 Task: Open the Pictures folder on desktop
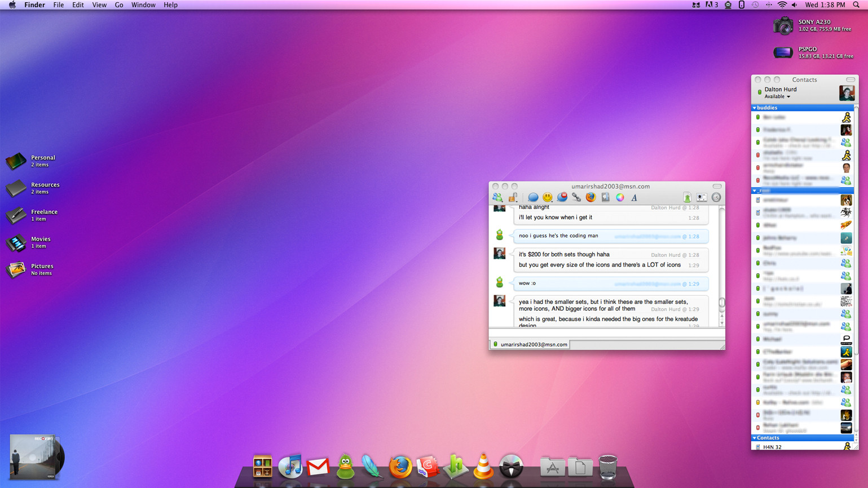(x=16, y=269)
